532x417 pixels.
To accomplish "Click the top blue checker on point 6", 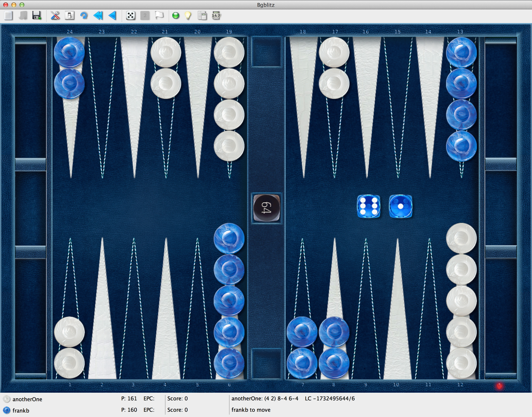I will click(229, 238).
